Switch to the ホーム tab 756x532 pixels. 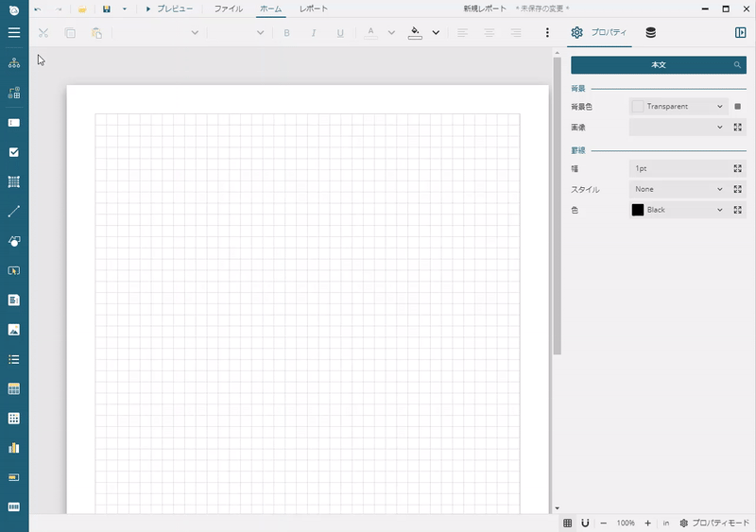(x=271, y=9)
